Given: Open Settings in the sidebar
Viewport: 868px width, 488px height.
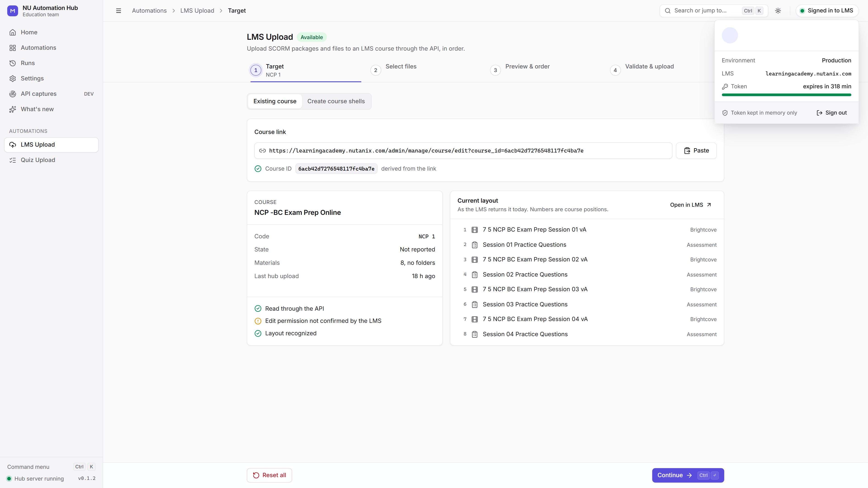Looking at the screenshot, I should tap(51, 78).
